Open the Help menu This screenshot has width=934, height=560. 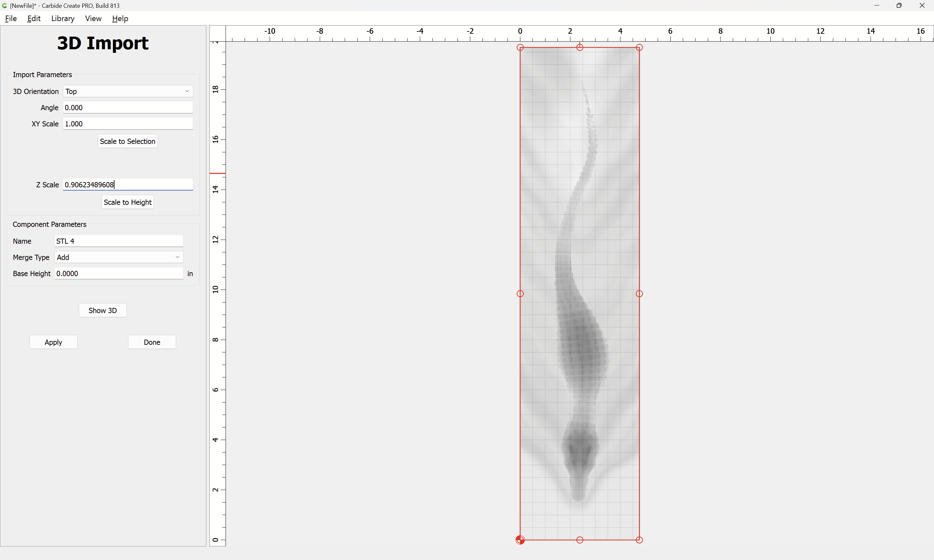point(120,18)
